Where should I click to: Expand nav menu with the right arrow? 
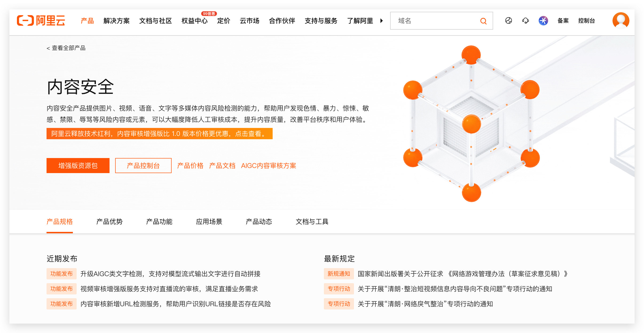(x=381, y=20)
